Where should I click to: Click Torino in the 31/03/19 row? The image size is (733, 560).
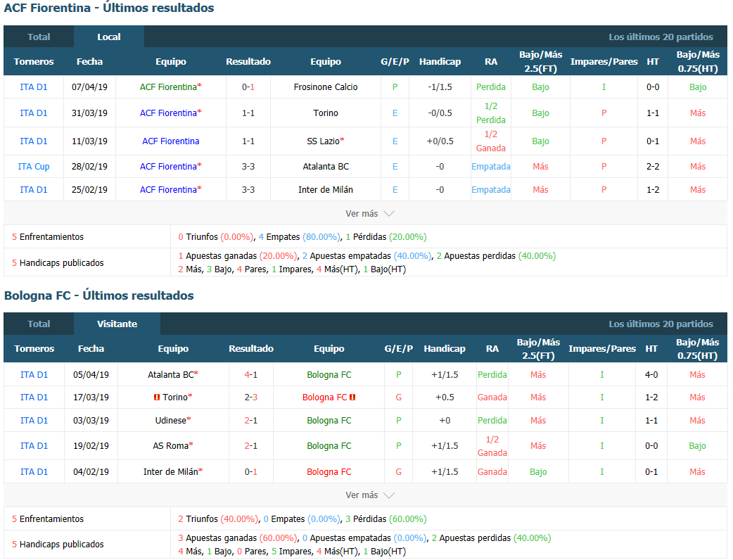(326, 113)
